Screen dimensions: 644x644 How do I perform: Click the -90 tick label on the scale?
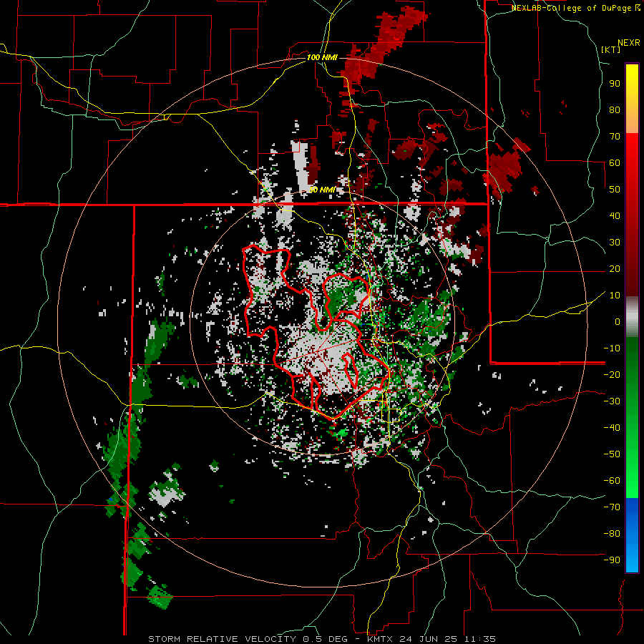(612, 560)
